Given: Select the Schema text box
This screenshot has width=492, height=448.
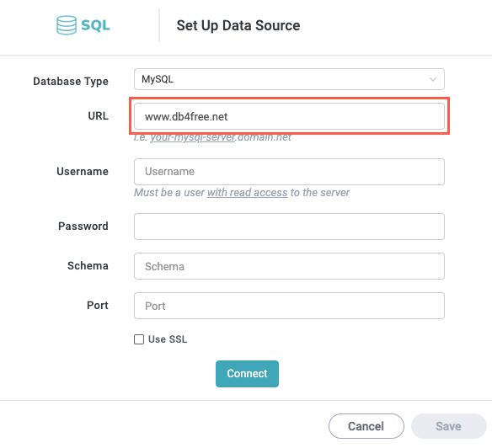Looking at the screenshot, I should (x=289, y=266).
